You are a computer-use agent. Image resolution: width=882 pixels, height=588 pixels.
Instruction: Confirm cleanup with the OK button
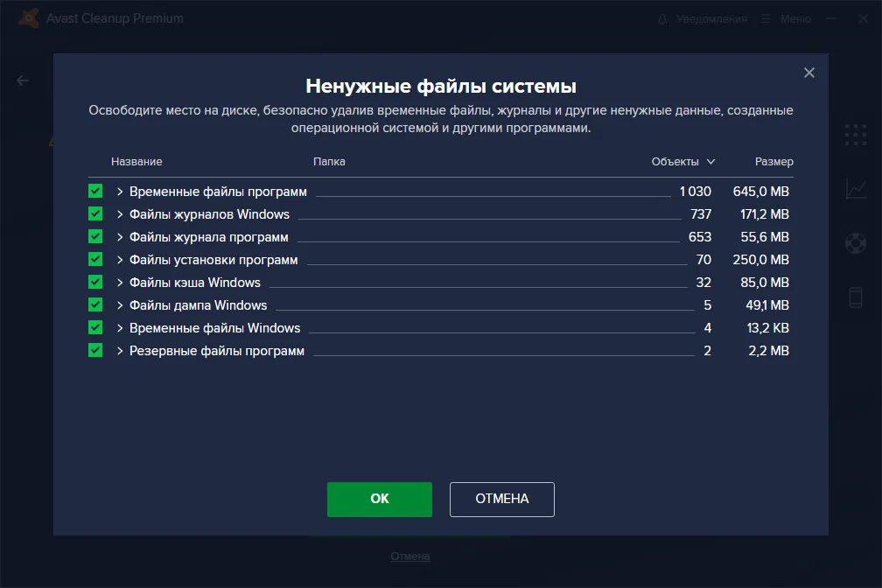point(379,499)
